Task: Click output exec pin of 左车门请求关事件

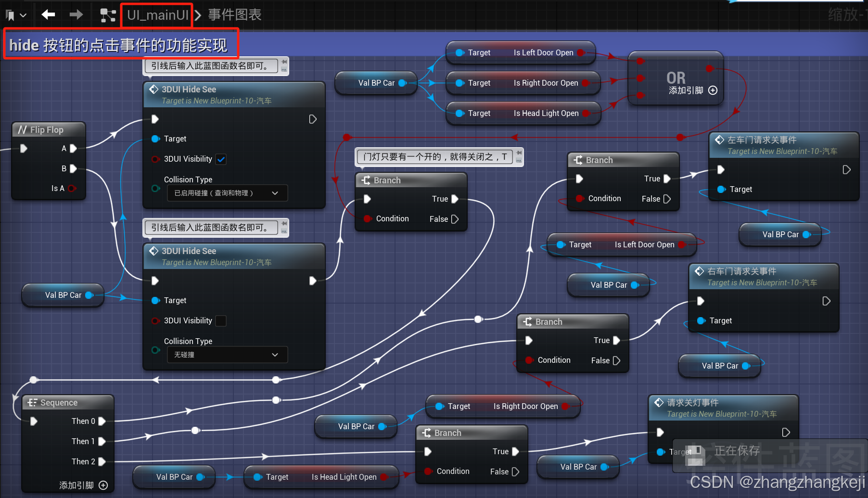Action: [x=847, y=170]
